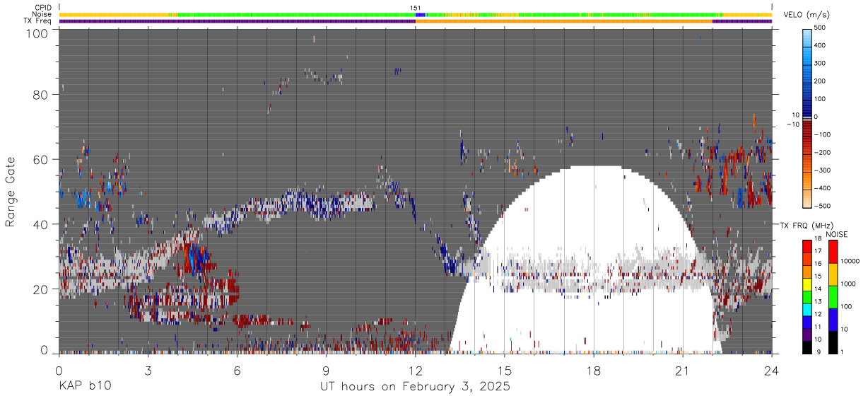Click the black segment of the NOISE color bar
868x401 pixels.
coord(833,342)
